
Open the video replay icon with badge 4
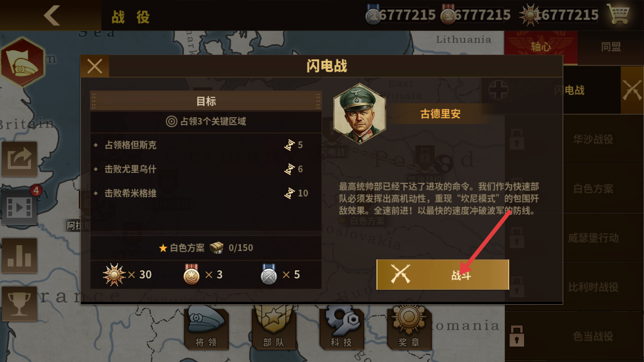19,207
